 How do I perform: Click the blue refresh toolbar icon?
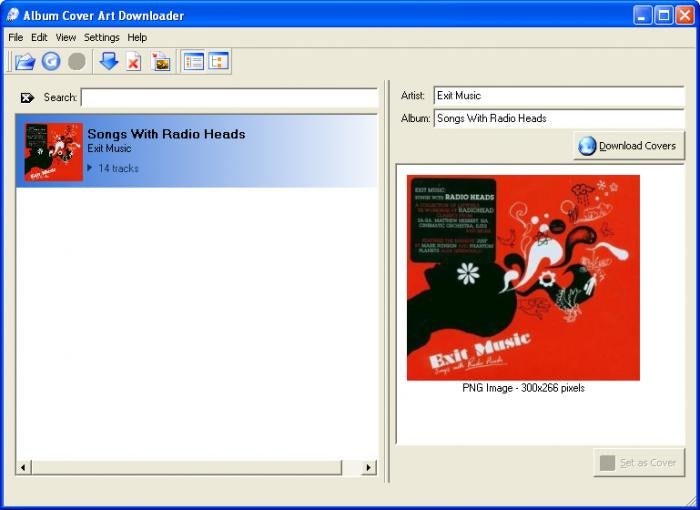coord(51,61)
